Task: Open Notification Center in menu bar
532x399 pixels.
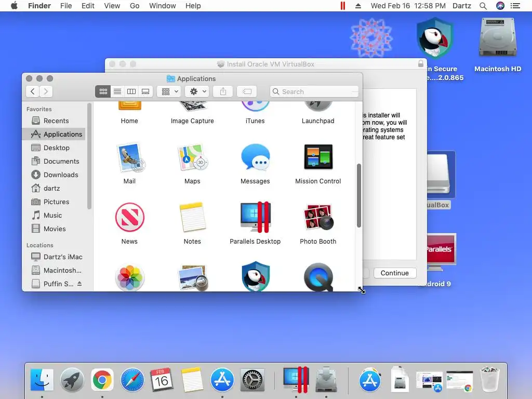Action: (x=515, y=6)
